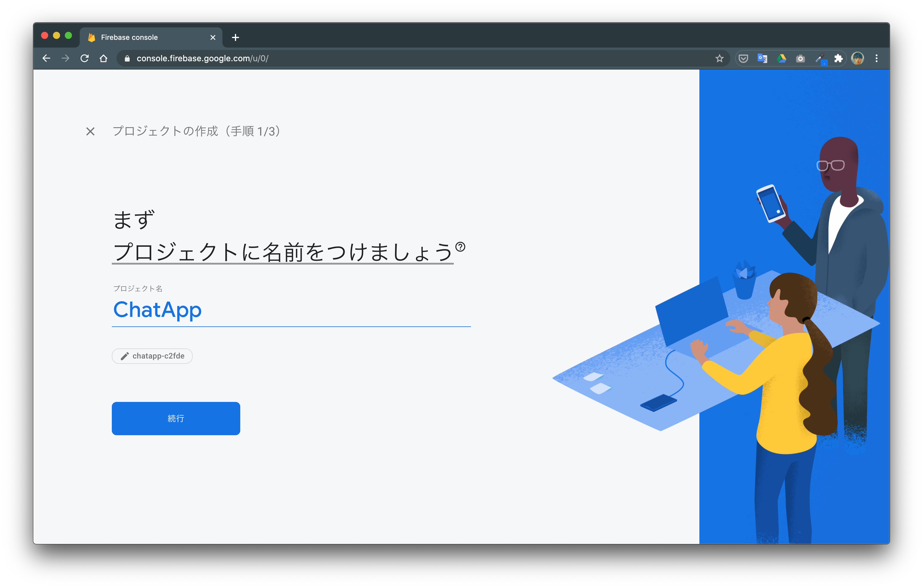Open the screenshot camera extension
This screenshot has height=588, width=923.
coord(800,58)
